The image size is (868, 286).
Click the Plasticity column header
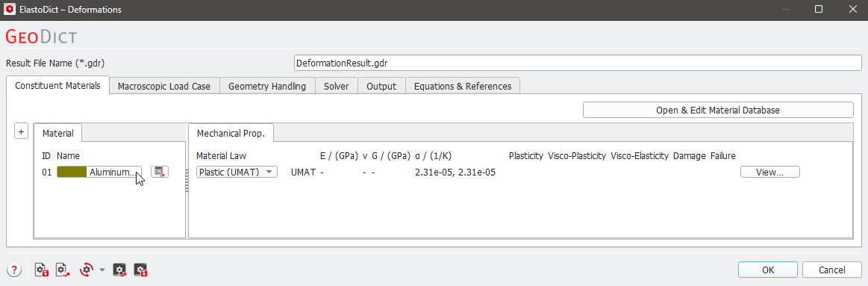(x=526, y=156)
